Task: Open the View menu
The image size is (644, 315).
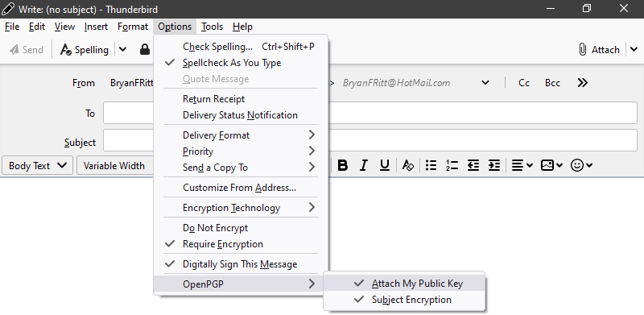Action: click(x=64, y=27)
